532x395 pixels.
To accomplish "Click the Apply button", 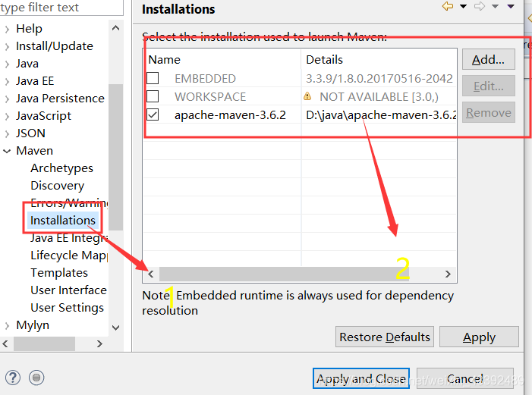I will 479,337.
